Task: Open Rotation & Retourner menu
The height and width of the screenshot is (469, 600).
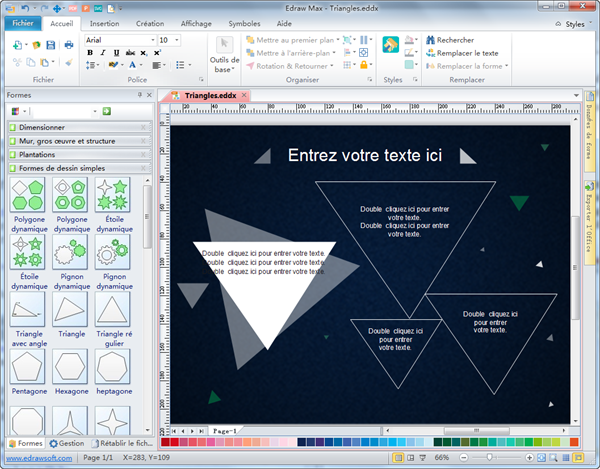Action: coord(290,66)
